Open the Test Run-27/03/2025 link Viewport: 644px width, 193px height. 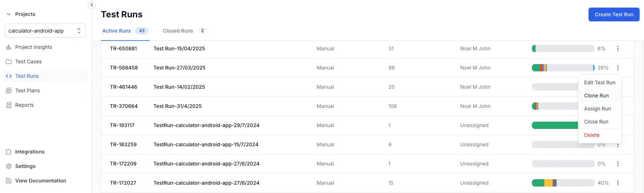(179, 68)
